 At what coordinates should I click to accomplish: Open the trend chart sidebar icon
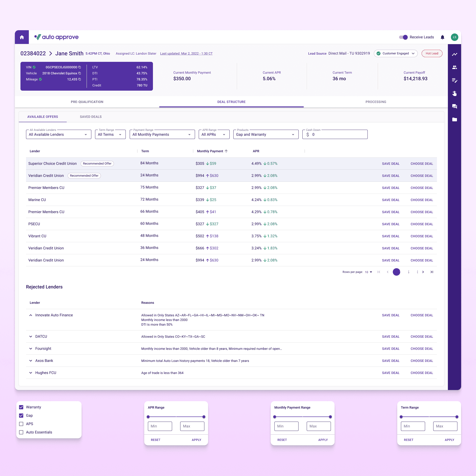click(454, 54)
